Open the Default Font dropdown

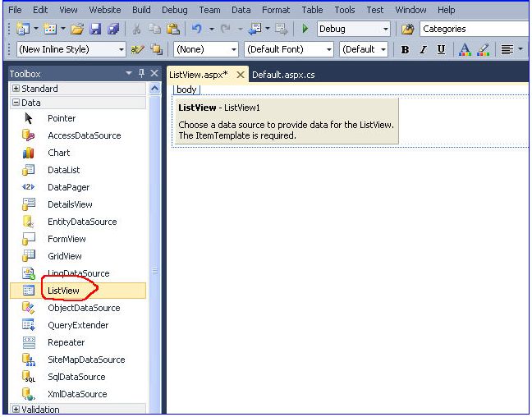(x=328, y=50)
